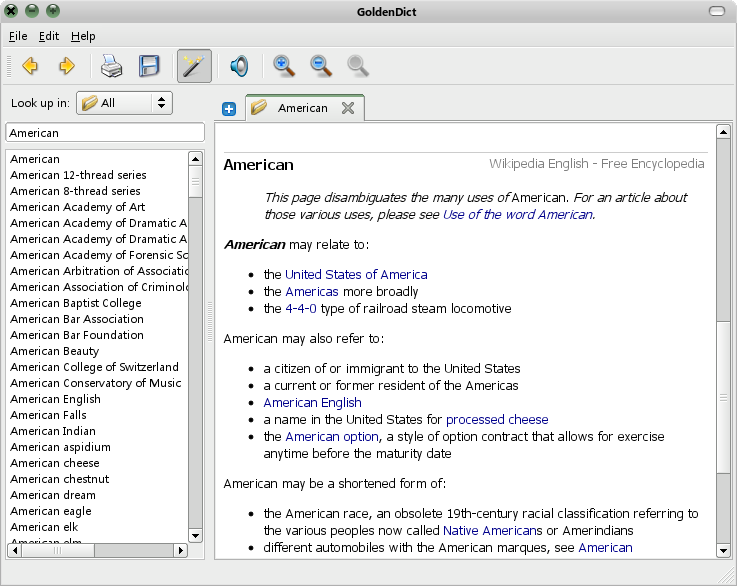Toggle the scan popup wand button
This screenshot has width=737, height=586.
[194, 66]
